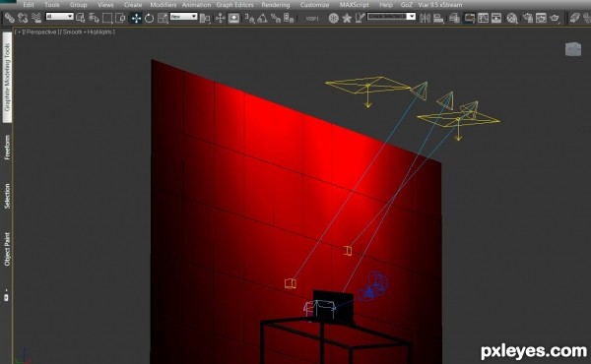Toggle Window/Crossing selection mode
This screenshot has width=591, height=364.
(x=120, y=18)
